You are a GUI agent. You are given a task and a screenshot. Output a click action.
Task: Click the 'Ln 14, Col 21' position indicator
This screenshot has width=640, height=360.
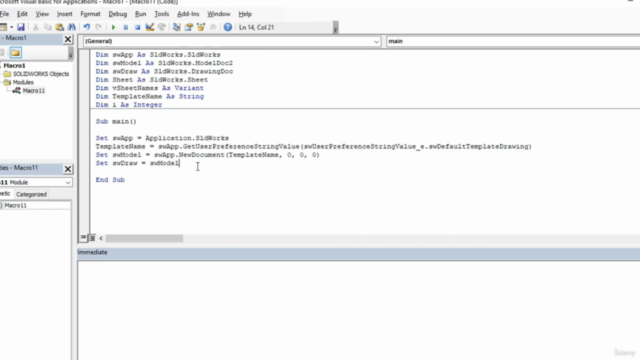pos(256,27)
